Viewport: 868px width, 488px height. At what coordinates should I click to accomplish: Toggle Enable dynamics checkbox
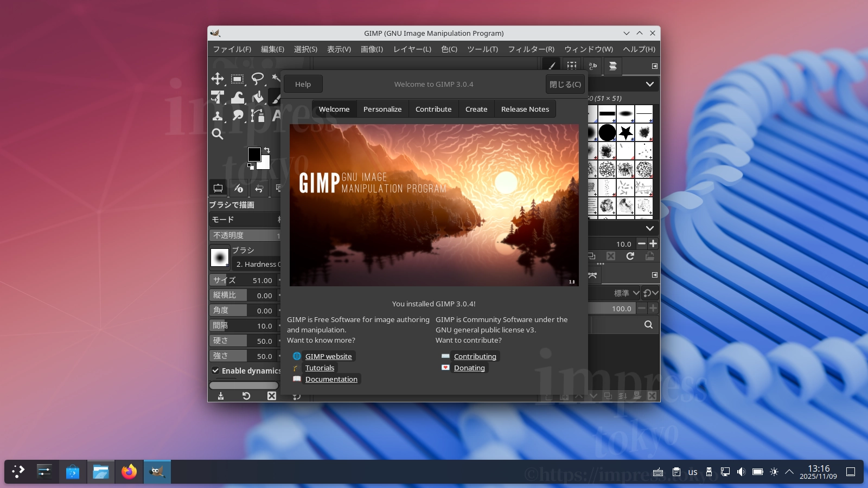pos(215,371)
